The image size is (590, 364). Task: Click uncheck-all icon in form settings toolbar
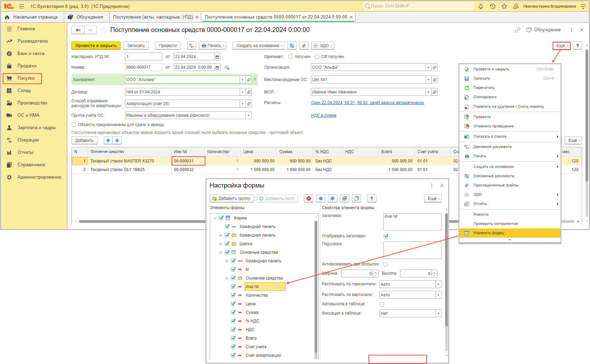coord(356,198)
